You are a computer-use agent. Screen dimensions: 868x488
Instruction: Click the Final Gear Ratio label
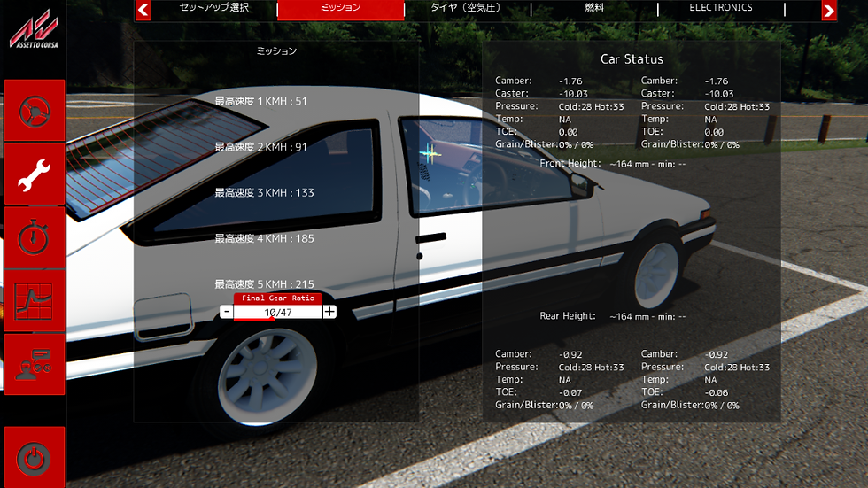tap(278, 298)
